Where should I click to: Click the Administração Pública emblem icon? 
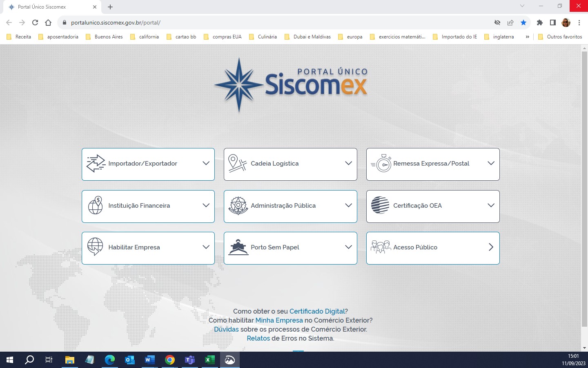point(238,205)
